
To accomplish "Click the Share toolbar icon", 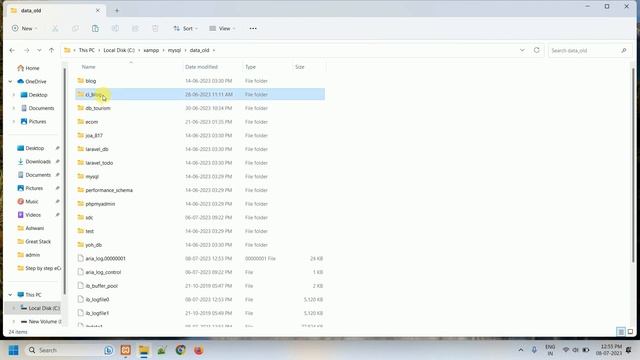I will (x=135, y=29).
